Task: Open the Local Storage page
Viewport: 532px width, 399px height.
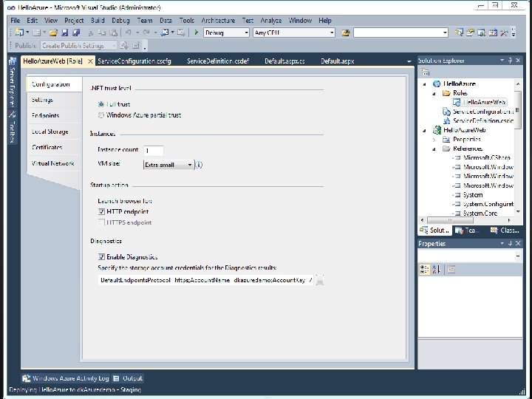Action: tap(50, 132)
